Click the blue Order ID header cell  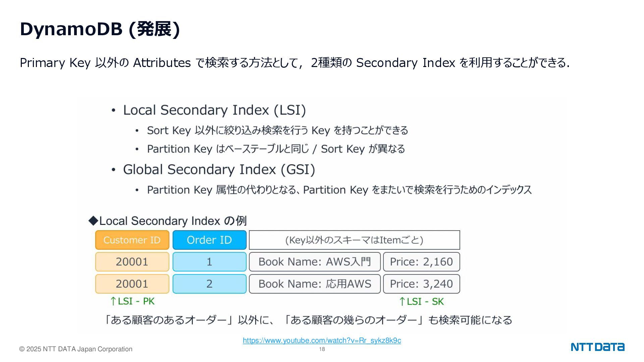pos(209,240)
